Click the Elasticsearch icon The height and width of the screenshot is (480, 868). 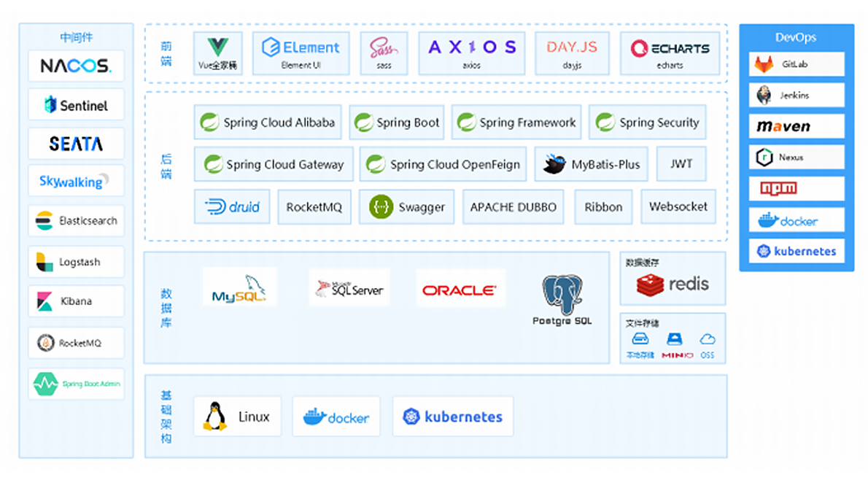tap(44, 220)
